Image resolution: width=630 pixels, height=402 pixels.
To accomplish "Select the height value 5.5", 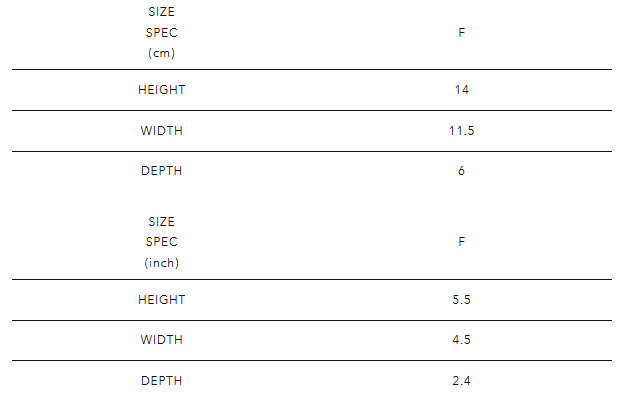I will (x=462, y=299).
